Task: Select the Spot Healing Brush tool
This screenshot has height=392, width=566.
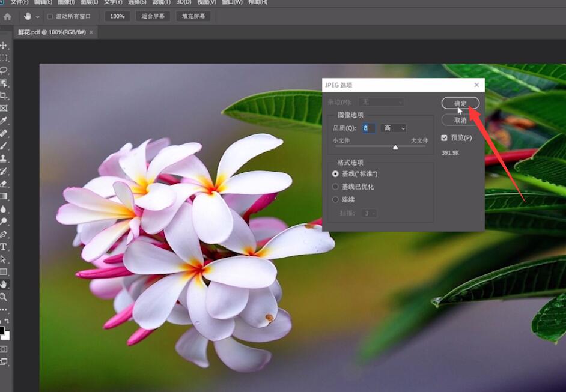Action: tap(4, 133)
